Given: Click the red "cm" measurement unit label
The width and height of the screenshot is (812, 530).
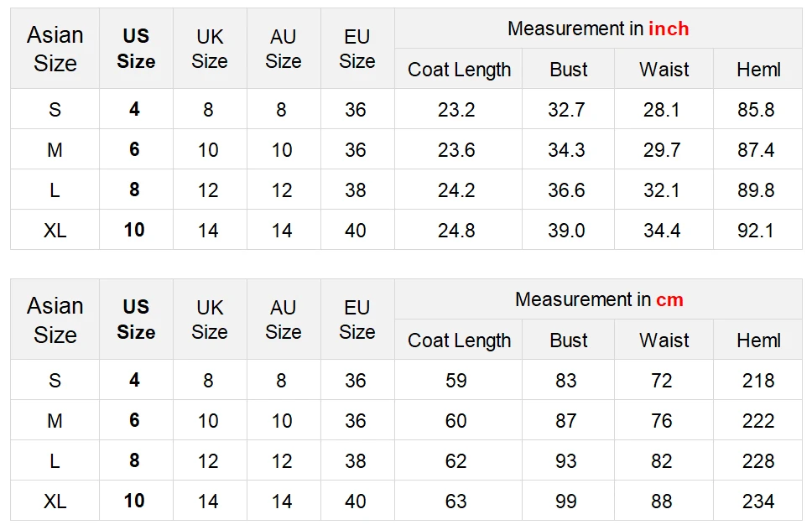Looking at the screenshot, I should click(669, 299).
